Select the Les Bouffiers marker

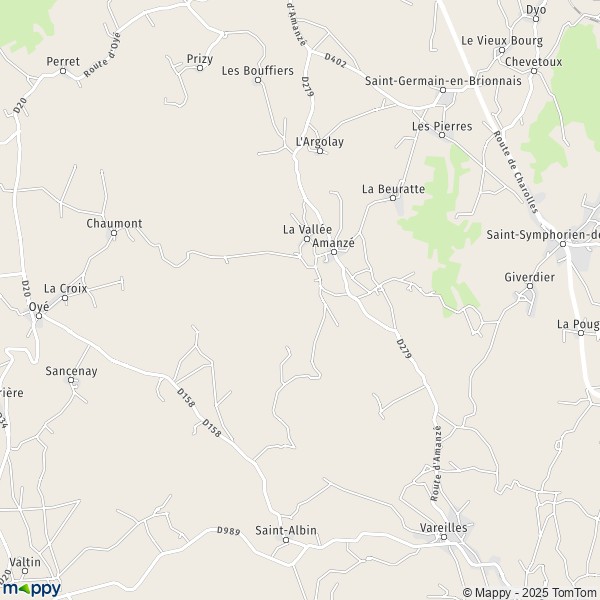pyautogui.click(x=258, y=80)
